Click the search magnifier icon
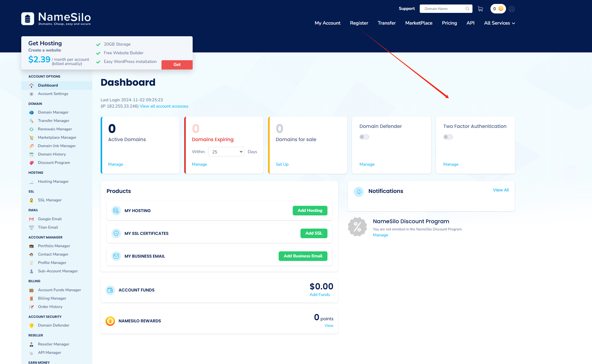592x364 pixels. [467, 9]
